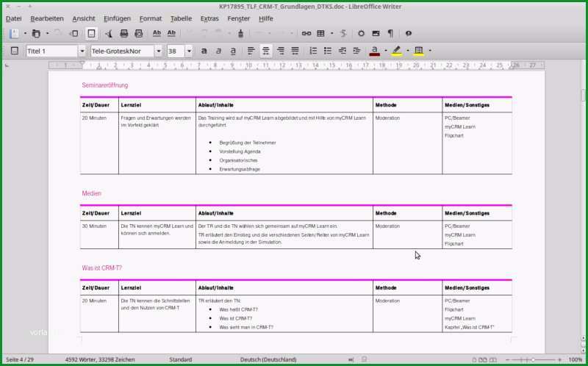Click the Seite 4 / 29 page indicator

point(20,359)
